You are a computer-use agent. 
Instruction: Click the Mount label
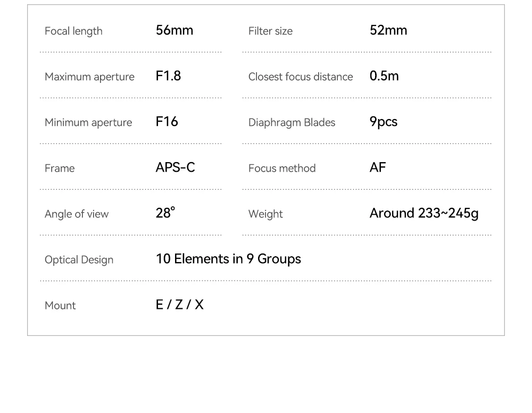(61, 306)
